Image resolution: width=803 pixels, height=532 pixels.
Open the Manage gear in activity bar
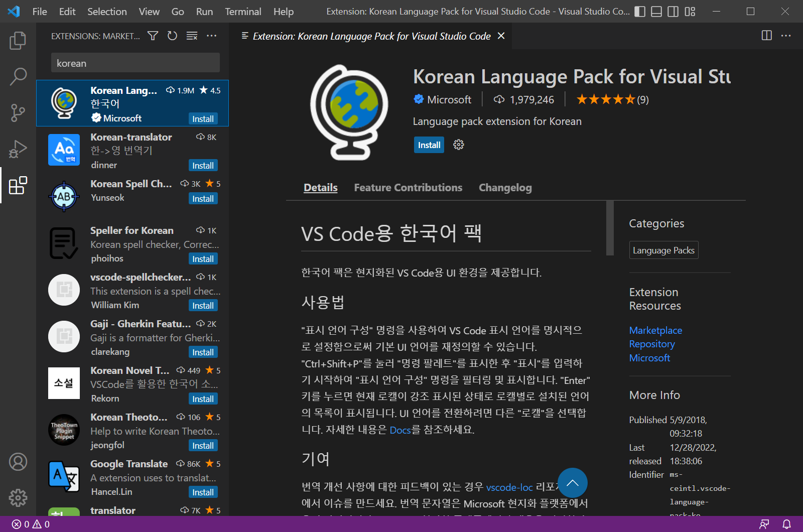(x=18, y=498)
